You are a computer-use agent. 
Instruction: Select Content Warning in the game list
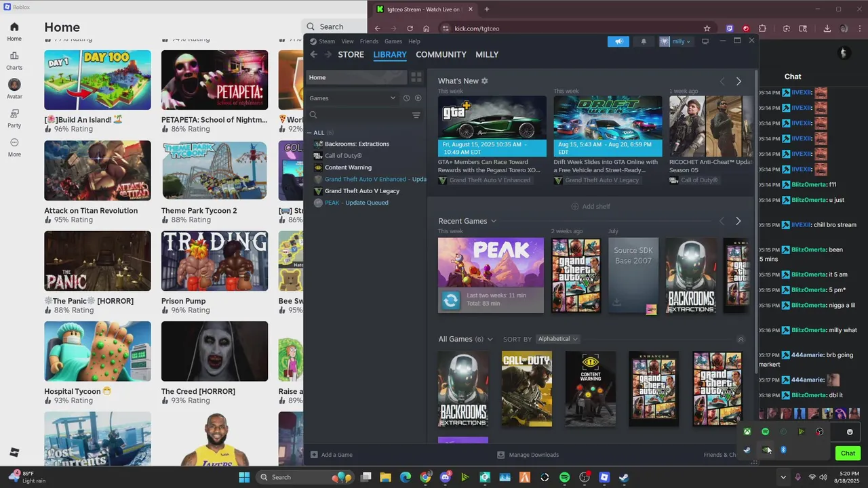pos(348,167)
